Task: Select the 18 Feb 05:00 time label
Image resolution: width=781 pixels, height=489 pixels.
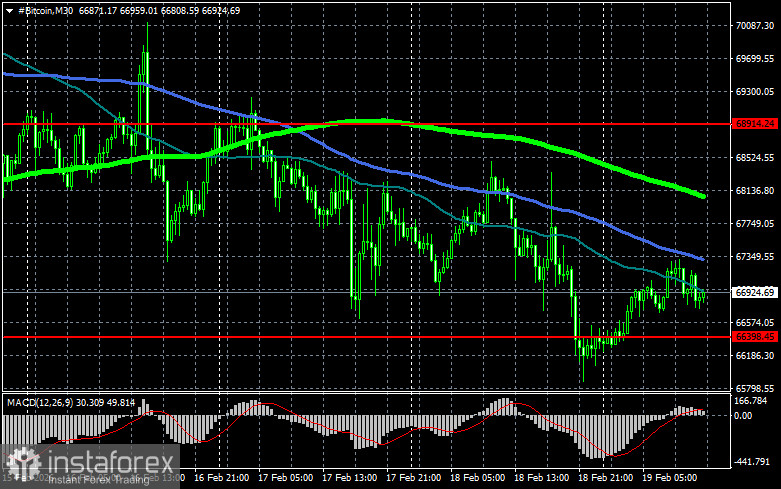Action: (x=478, y=478)
